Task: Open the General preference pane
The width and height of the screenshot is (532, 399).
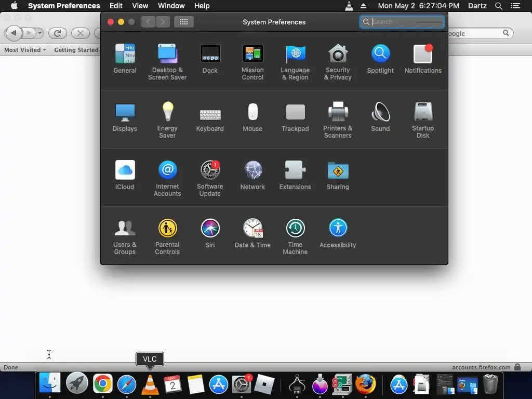Action: pos(125,59)
